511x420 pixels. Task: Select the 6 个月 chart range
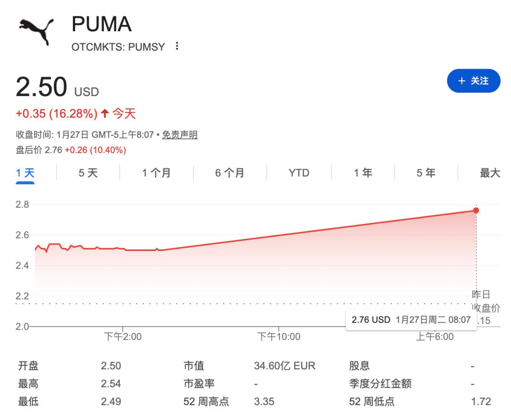coord(229,173)
